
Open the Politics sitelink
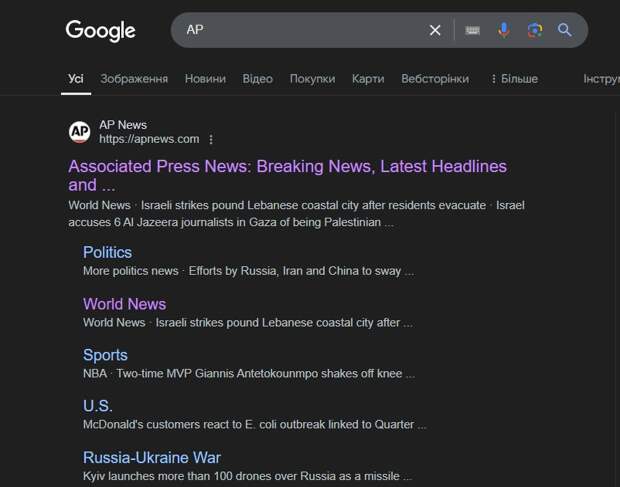pyautogui.click(x=107, y=252)
